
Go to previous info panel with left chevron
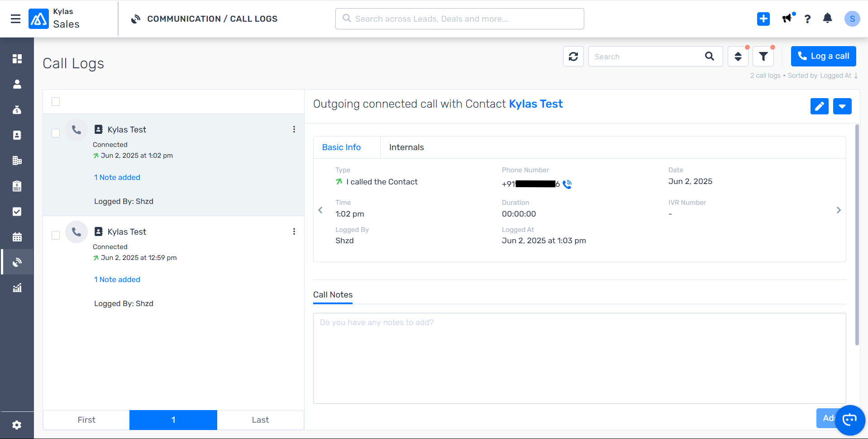coord(320,210)
